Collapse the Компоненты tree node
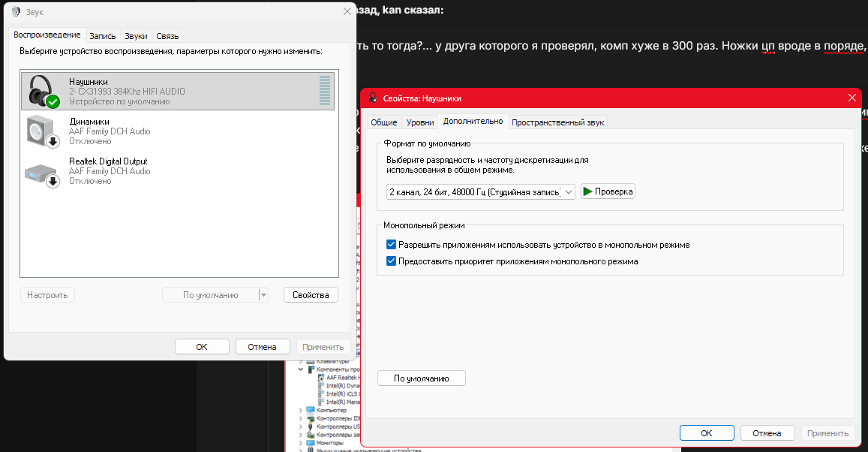868x452 pixels. (x=302, y=369)
